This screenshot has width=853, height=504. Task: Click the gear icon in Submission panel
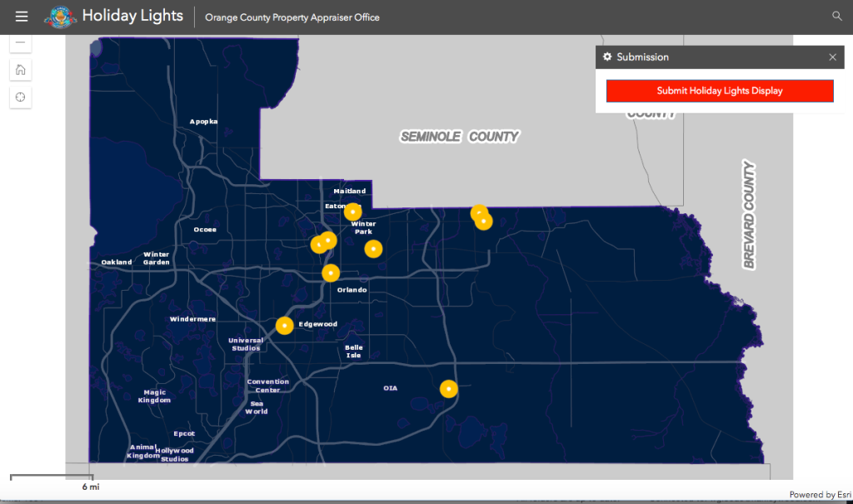607,57
